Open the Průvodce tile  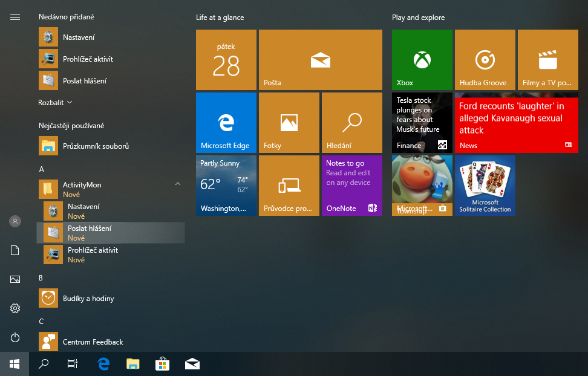(289, 186)
